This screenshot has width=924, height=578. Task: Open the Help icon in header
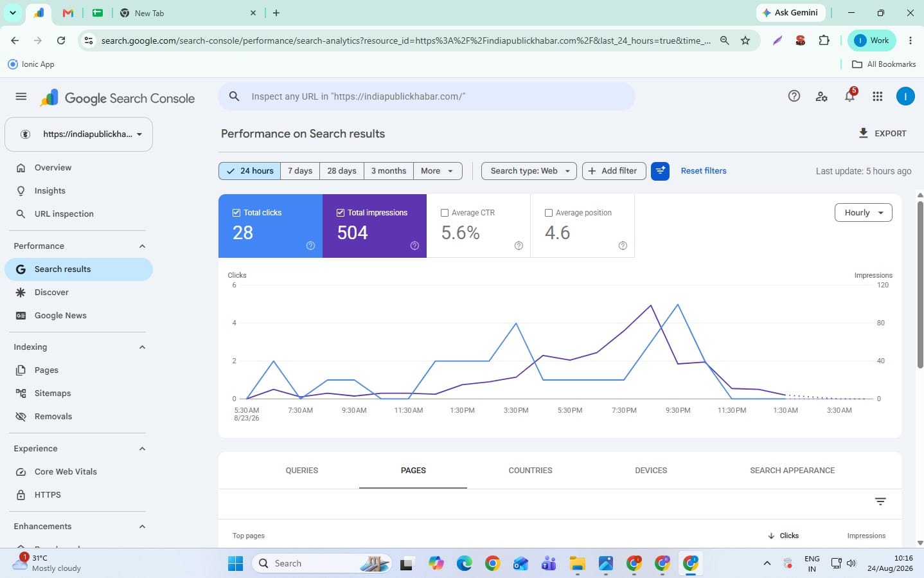coord(794,96)
